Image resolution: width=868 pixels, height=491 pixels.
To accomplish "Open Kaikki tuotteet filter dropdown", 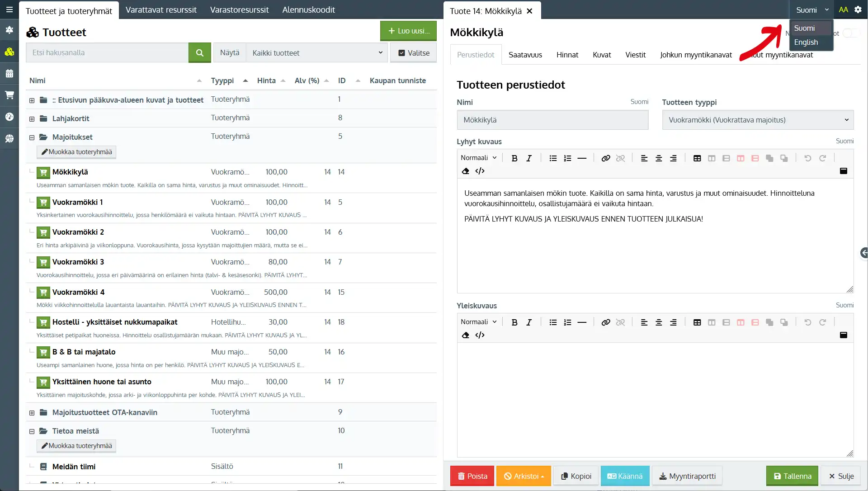I will 316,53.
